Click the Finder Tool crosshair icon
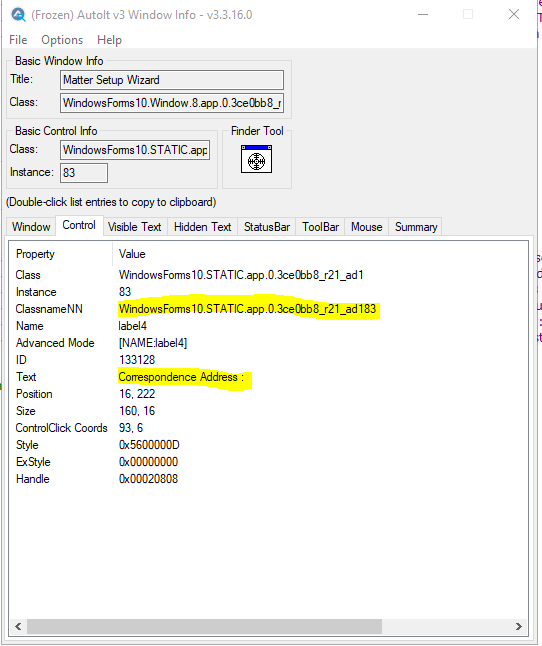 click(256, 159)
